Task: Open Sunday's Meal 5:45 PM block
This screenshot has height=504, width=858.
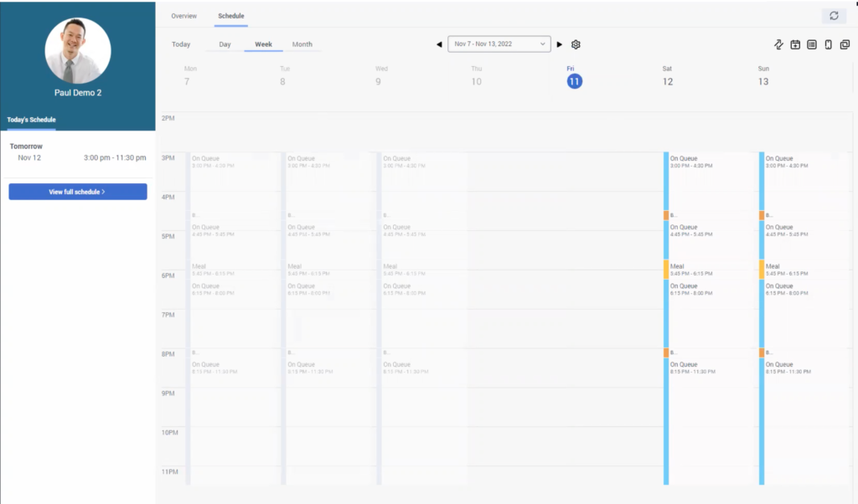Action: tap(805, 270)
